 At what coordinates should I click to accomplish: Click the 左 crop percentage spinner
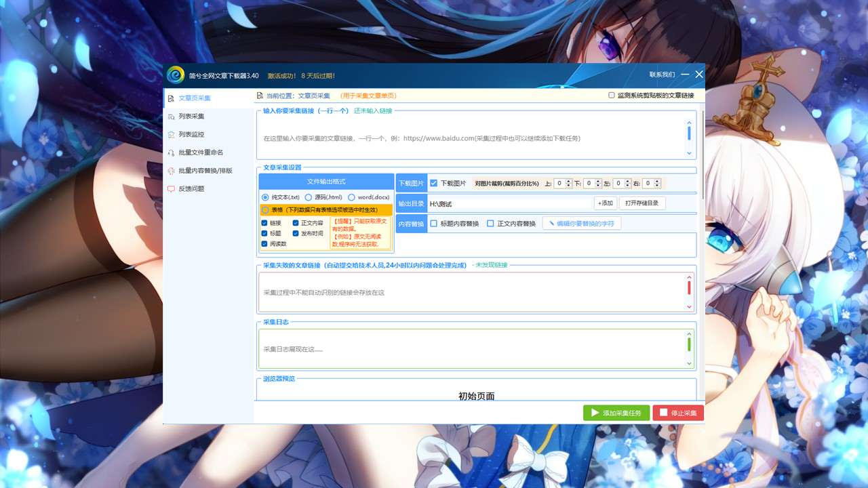click(x=623, y=183)
